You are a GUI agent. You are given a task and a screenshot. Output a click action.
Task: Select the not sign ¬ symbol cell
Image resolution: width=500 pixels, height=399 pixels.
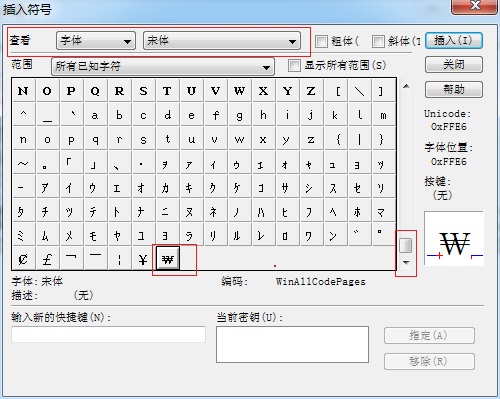point(71,259)
